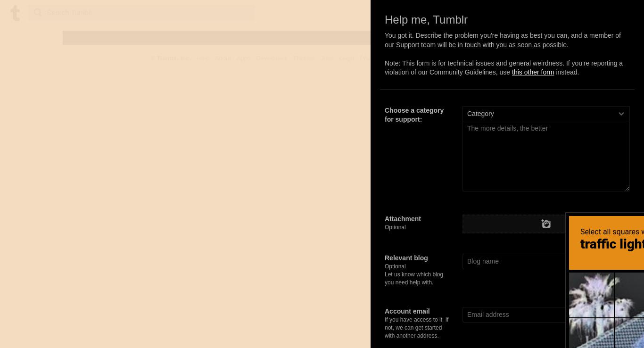Open the Developers footer link
This screenshot has height=348, width=644.
pyautogui.click(x=272, y=58)
